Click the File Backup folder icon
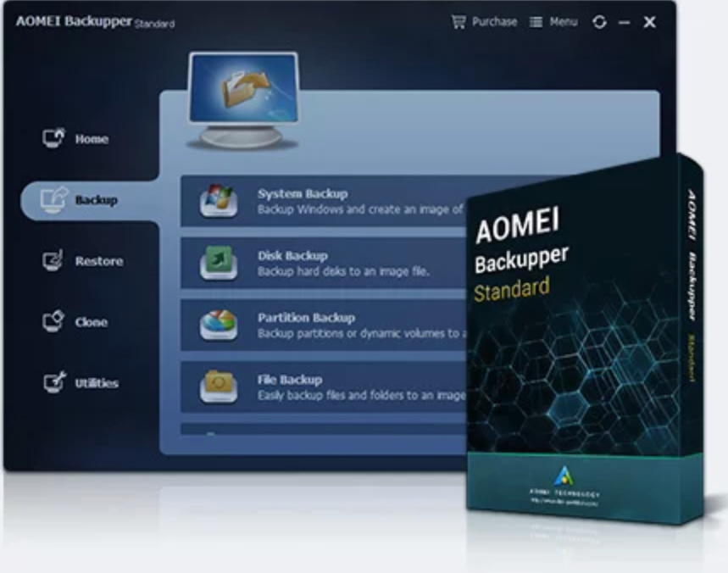728x573 pixels. tap(219, 387)
